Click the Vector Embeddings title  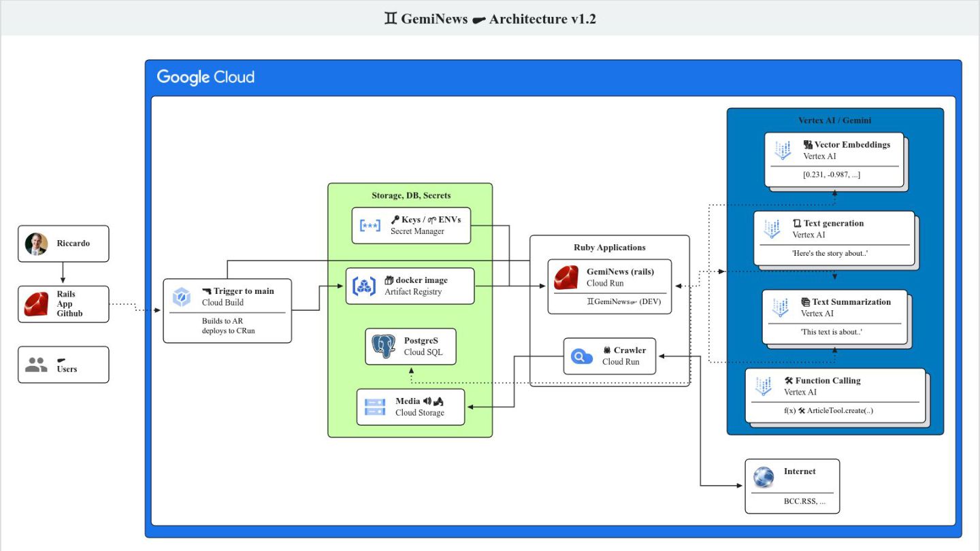(847, 144)
